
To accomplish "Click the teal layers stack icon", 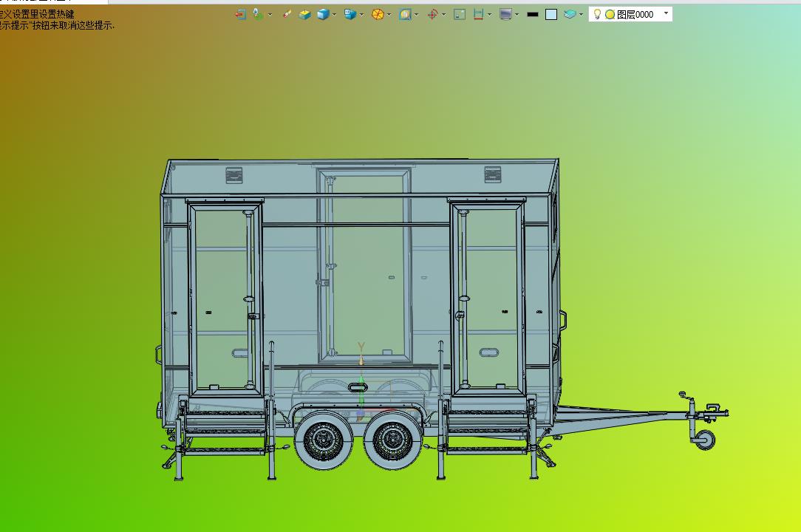I will (x=570, y=14).
